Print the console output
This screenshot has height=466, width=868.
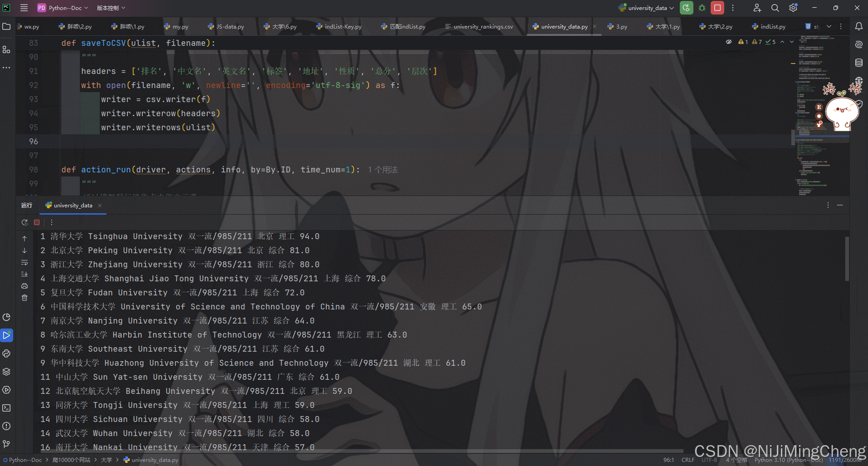click(x=24, y=286)
